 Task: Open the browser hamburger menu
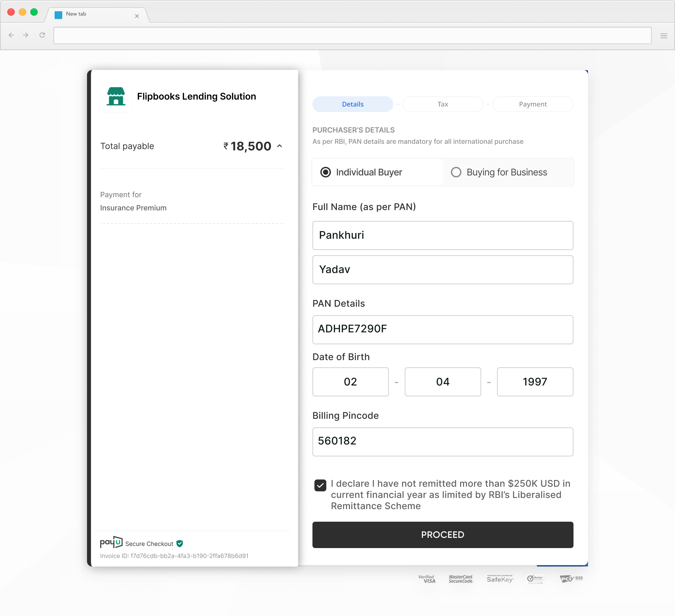(663, 36)
